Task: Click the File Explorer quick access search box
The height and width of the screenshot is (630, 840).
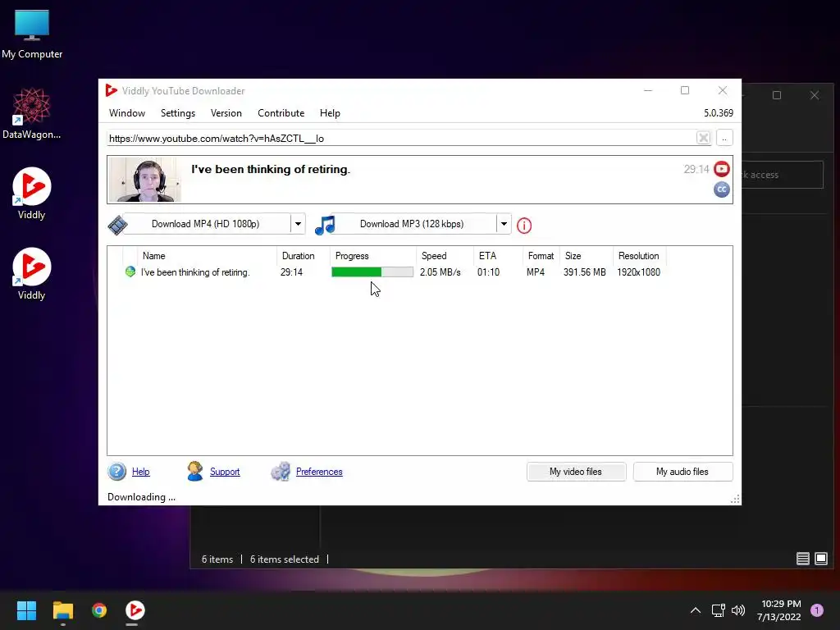Action: [783, 175]
